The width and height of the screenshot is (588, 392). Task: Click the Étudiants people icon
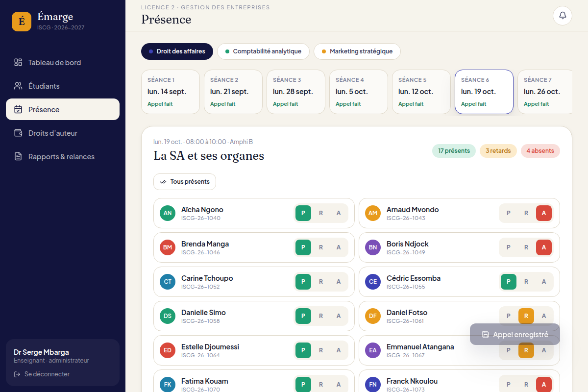point(18,86)
